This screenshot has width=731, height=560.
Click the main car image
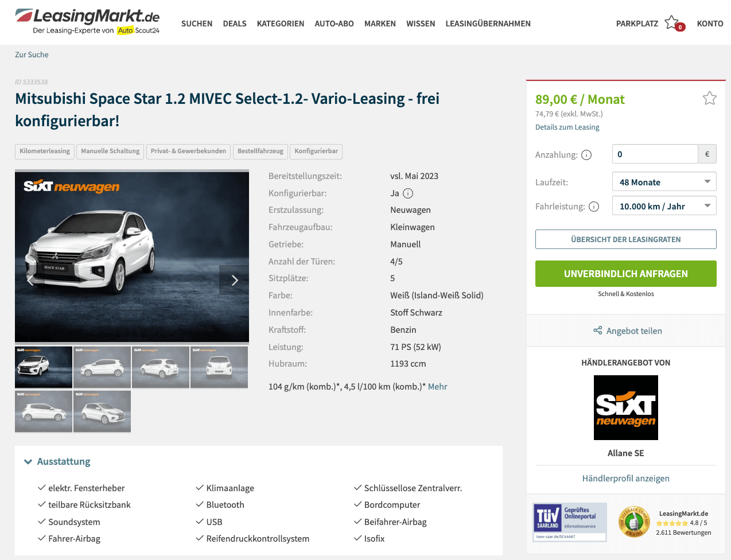tap(132, 256)
